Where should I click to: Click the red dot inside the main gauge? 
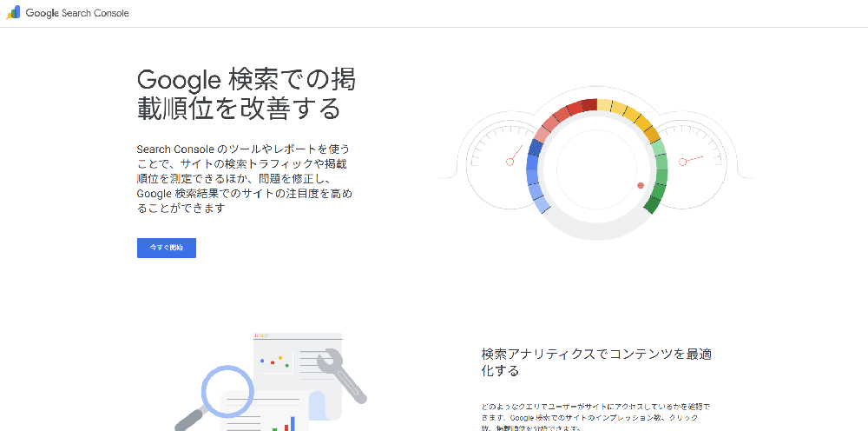click(641, 185)
